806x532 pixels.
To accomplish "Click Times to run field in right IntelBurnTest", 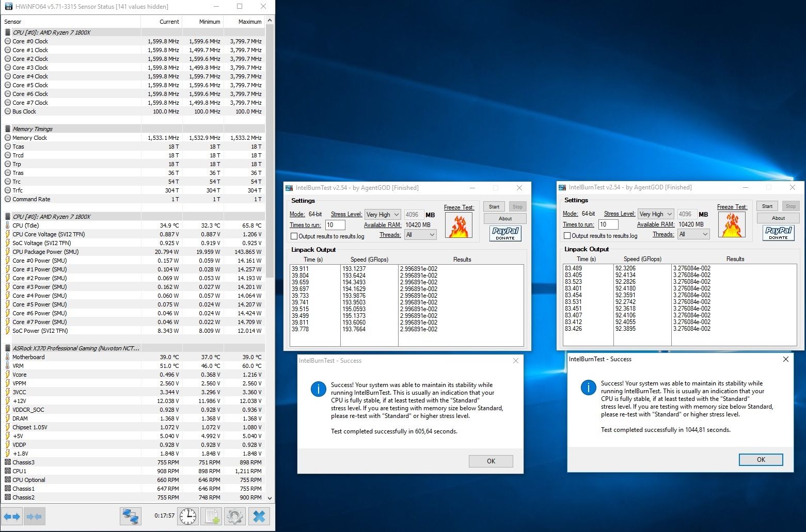I will point(608,224).
